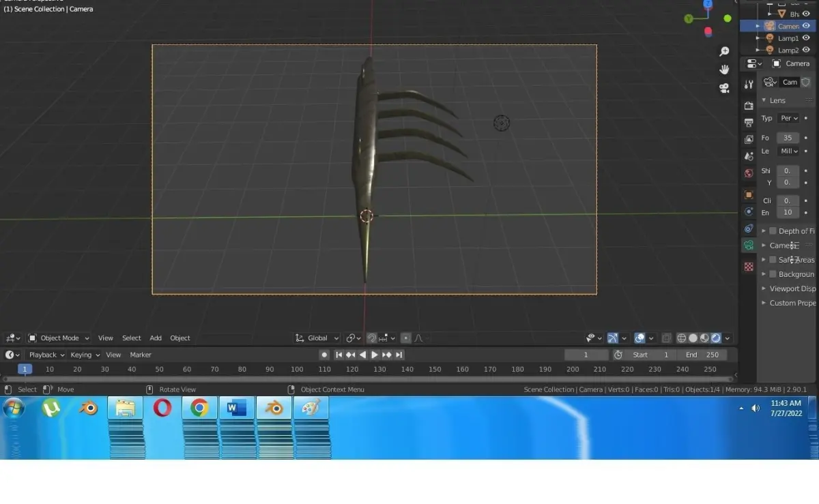819x504 pixels.
Task: Jump to the previous keyframe
Action: (x=350, y=355)
